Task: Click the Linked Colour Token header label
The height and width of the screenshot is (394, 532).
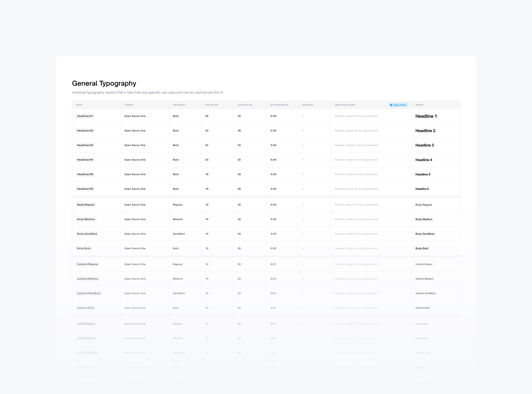Action: click(x=345, y=105)
